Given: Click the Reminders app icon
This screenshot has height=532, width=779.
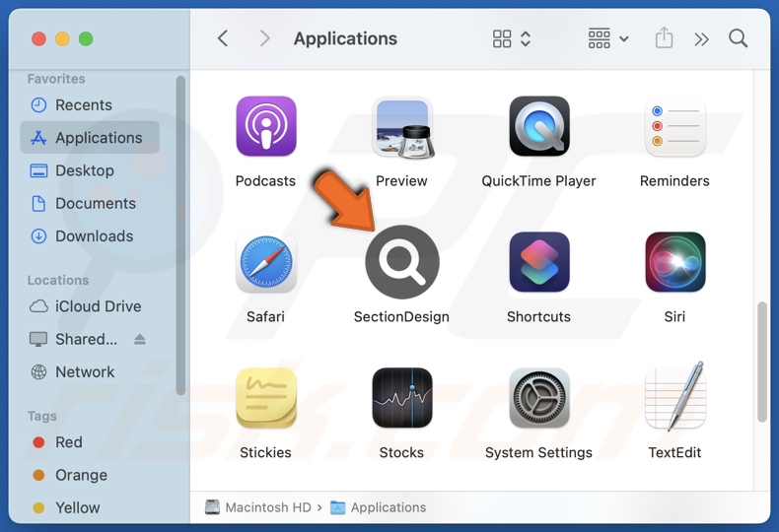Looking at the screenshot, I should tap(675, 127).
